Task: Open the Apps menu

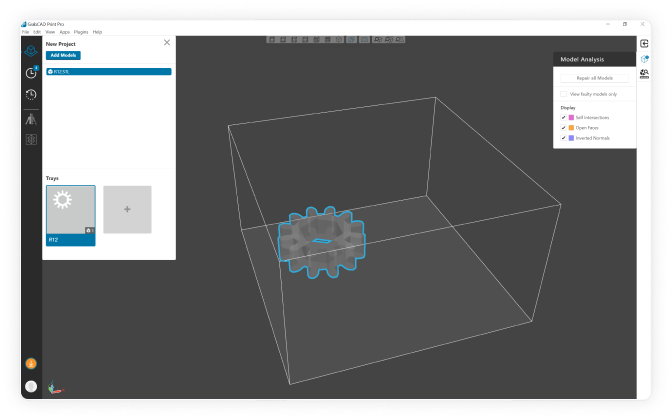Action: [x=64, y=32]
